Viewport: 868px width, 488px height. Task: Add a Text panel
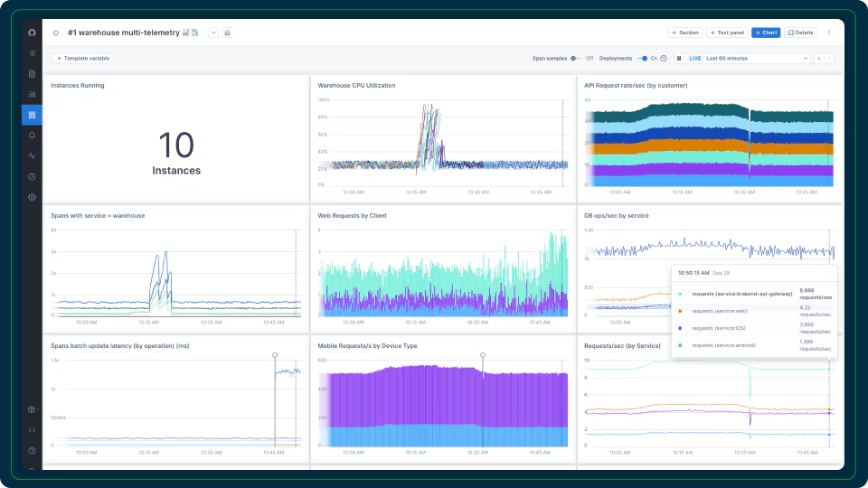click(727, 33)
